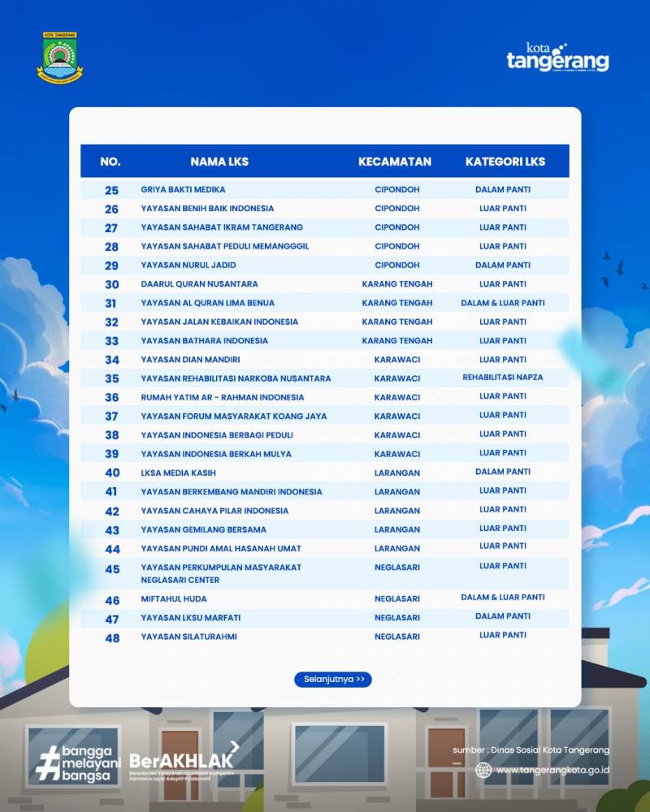Click the BerAKHLAK logo
Viewport: 650px width, 812px height.
click(x=184, y=760)
